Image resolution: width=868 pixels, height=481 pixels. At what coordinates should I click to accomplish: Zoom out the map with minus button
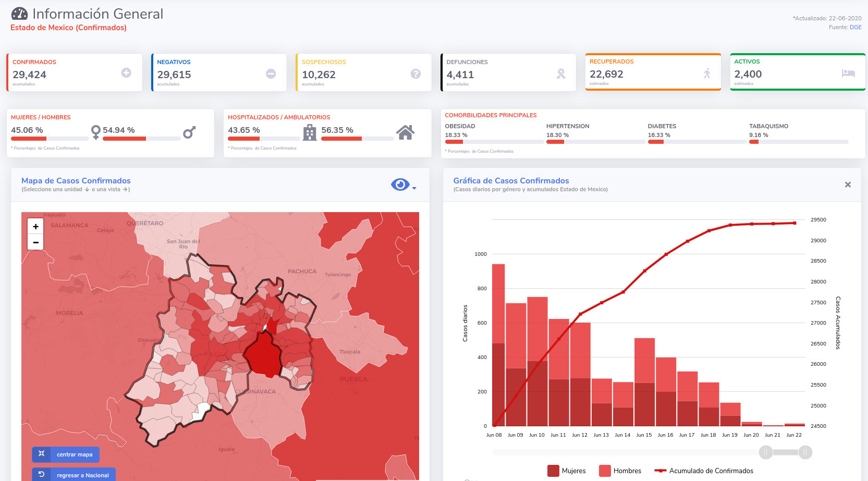35,242
